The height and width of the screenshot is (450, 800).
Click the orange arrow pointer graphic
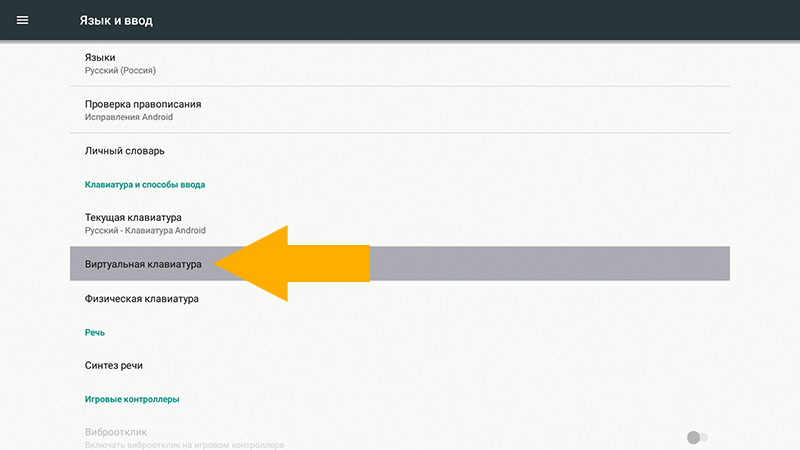300,263
